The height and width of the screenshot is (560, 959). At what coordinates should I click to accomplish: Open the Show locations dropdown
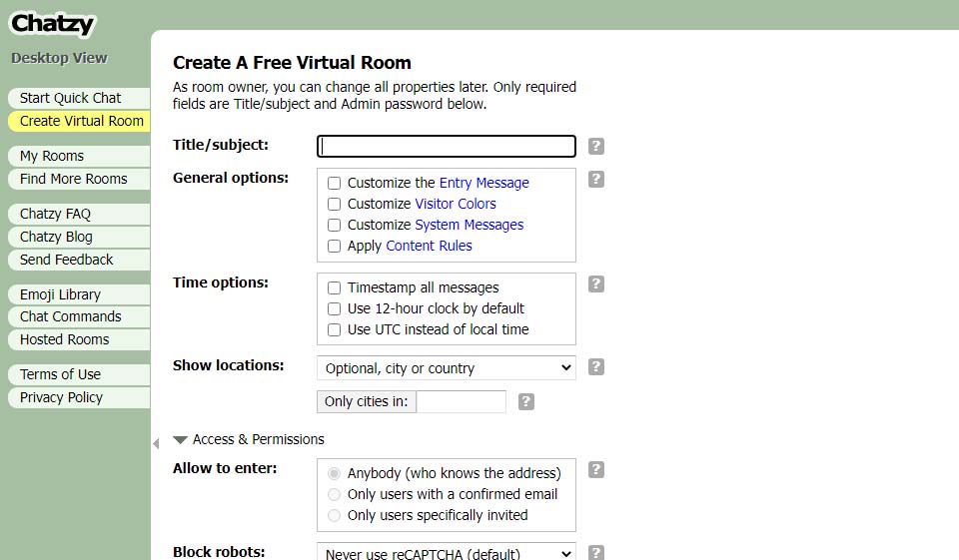pyautogui.click(x=446, y=368)
